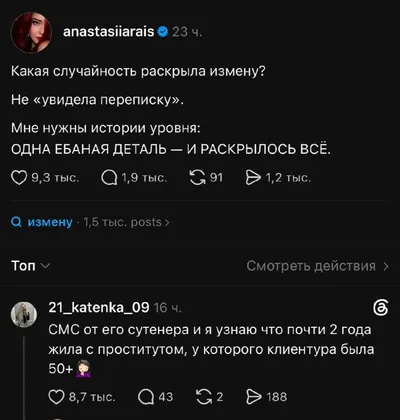Screen dimensions: 400x420
Task: Reply to the 21_katenka_09 comment
Action: [x=146, y=397]
